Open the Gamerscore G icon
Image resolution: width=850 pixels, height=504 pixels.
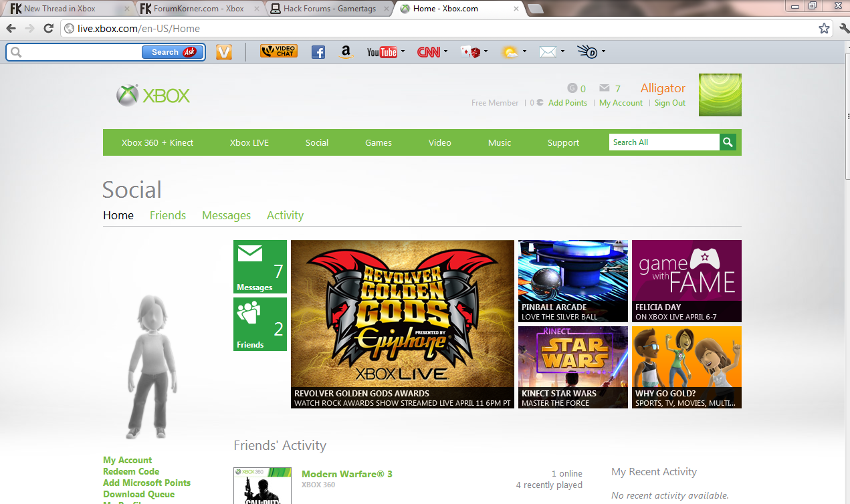tap(572, 88)
